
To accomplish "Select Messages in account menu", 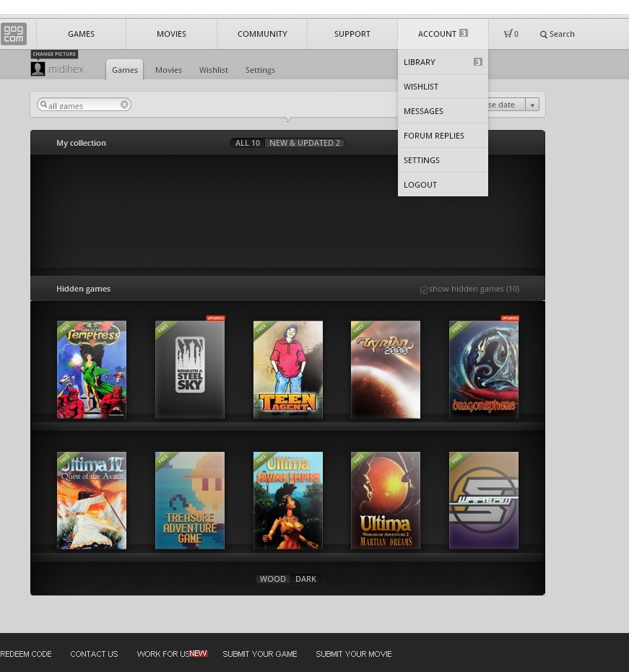I will click(443, 111).
